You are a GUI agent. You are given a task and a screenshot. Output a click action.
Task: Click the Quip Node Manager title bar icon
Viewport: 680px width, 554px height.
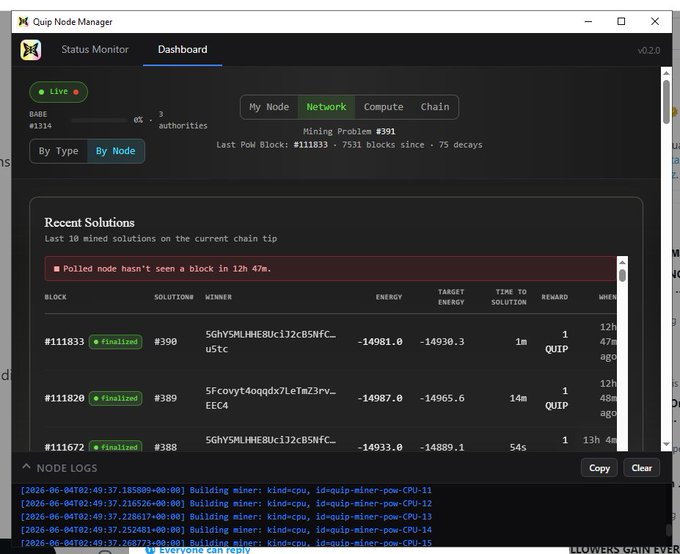(x=23, y=21)
